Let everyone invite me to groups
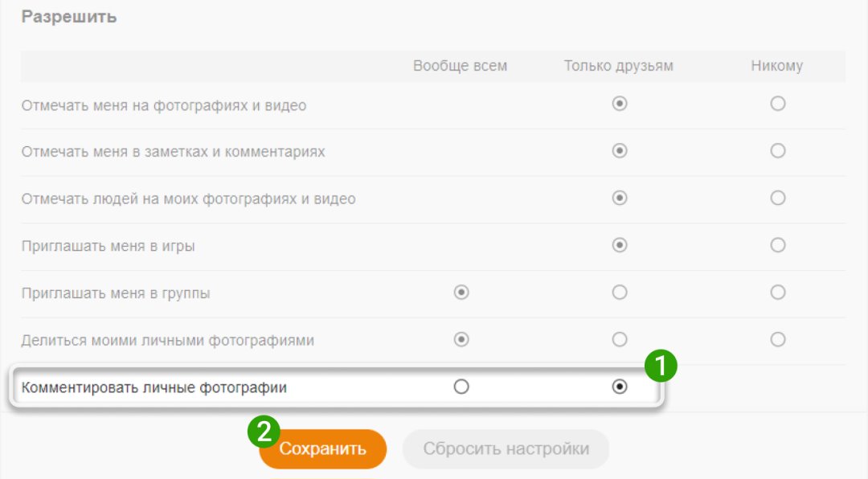 [461, 293]
